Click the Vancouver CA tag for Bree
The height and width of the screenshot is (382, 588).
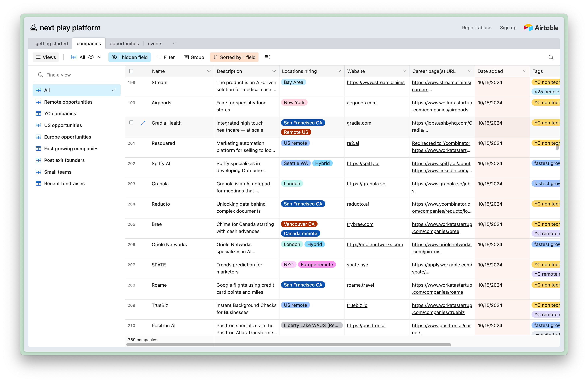(x=299, y=224)
